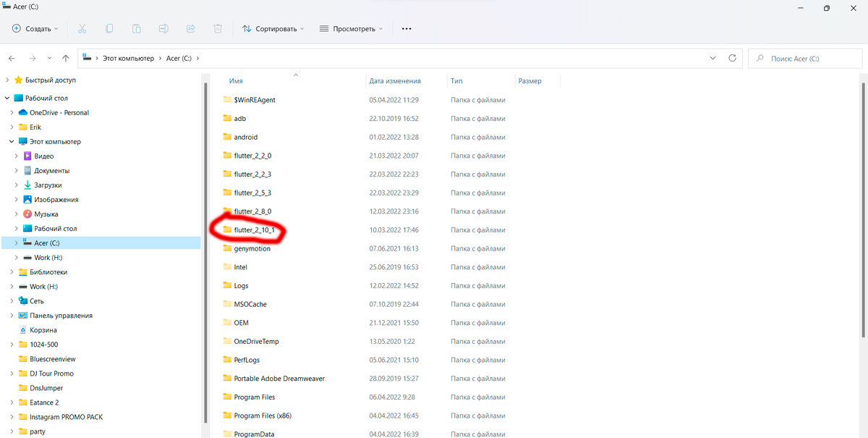The width and height of the screenshot is (868, 438).
Task: Select Музыка in navigation pane
Action: (46, 214)
